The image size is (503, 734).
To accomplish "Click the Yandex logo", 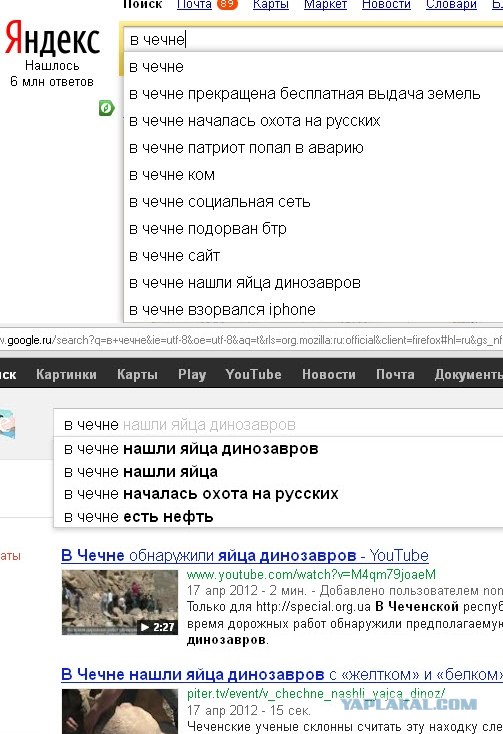I will pyautogui.click(x=52, y=38).
